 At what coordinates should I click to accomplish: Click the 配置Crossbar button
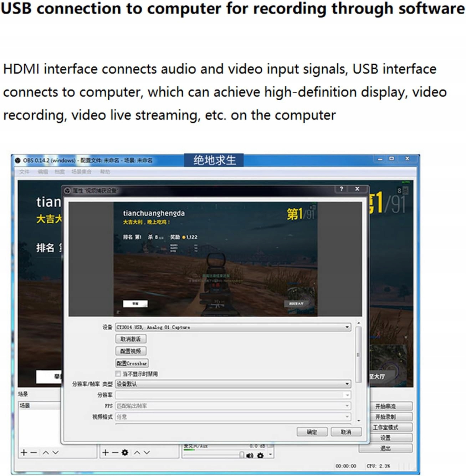pyautogui.click(x=132, y=363)
